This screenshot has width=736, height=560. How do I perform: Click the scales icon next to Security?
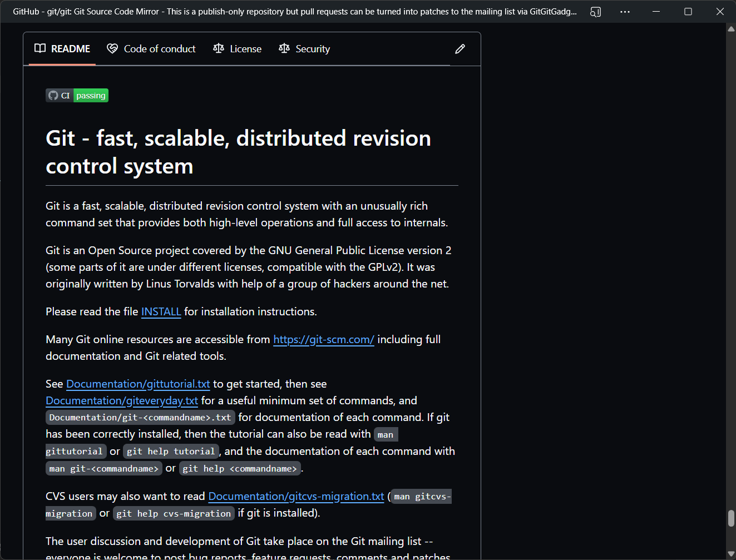pyautogui.click(x=284, y=48)
